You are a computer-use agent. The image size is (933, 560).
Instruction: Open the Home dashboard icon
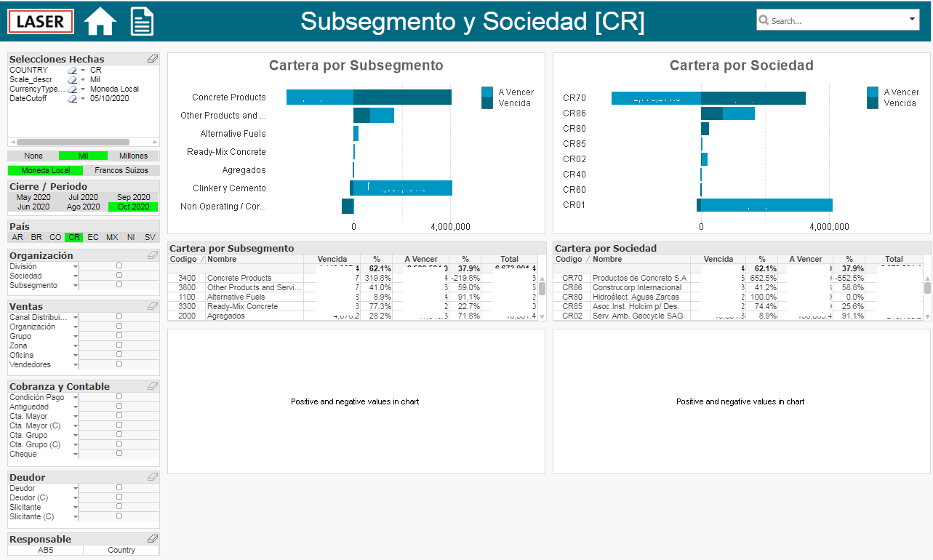(100, 20)
